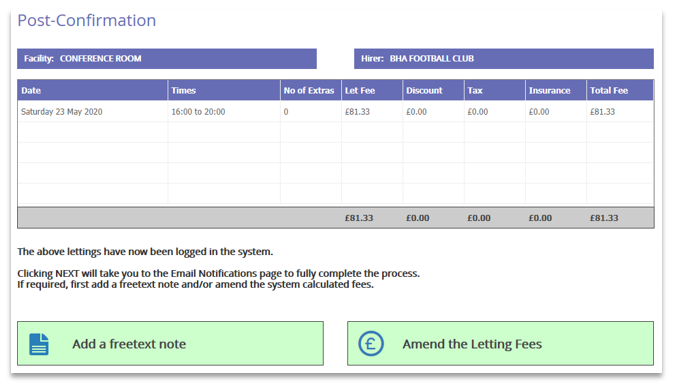Click the £0.00 Insurance row cell

556,111
